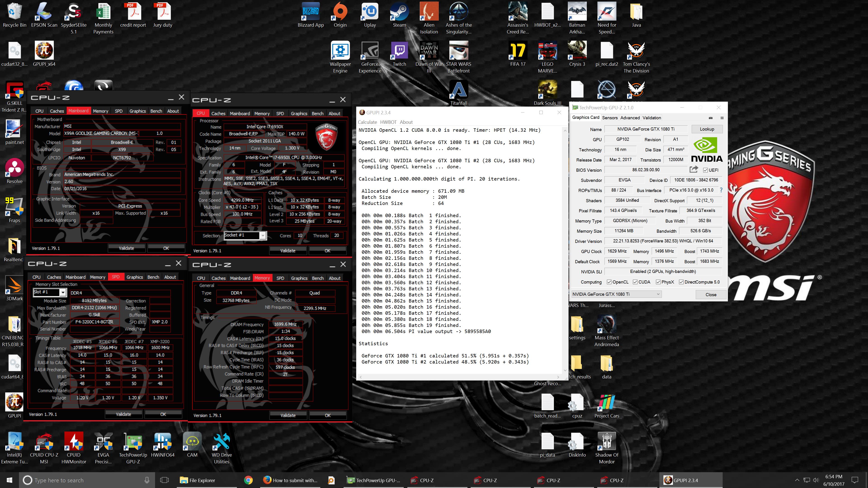This screenshot has height=488, width=868.
Task: Click the volume speaker tray icon
Action: (x=816, y=480)
